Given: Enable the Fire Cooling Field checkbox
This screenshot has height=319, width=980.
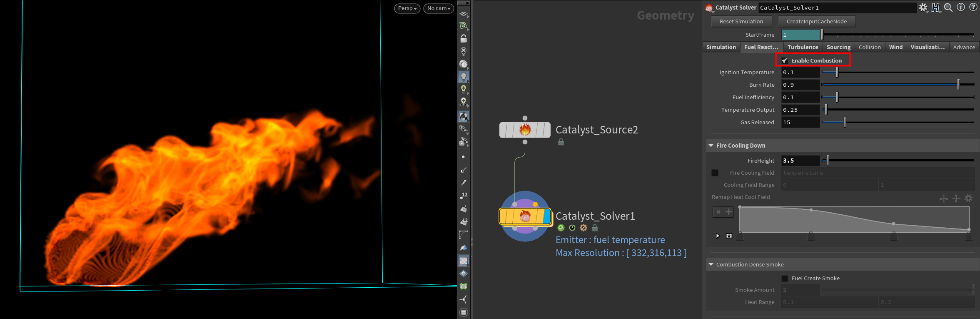Looking at the screenshot, I should (x=715, y=173).
